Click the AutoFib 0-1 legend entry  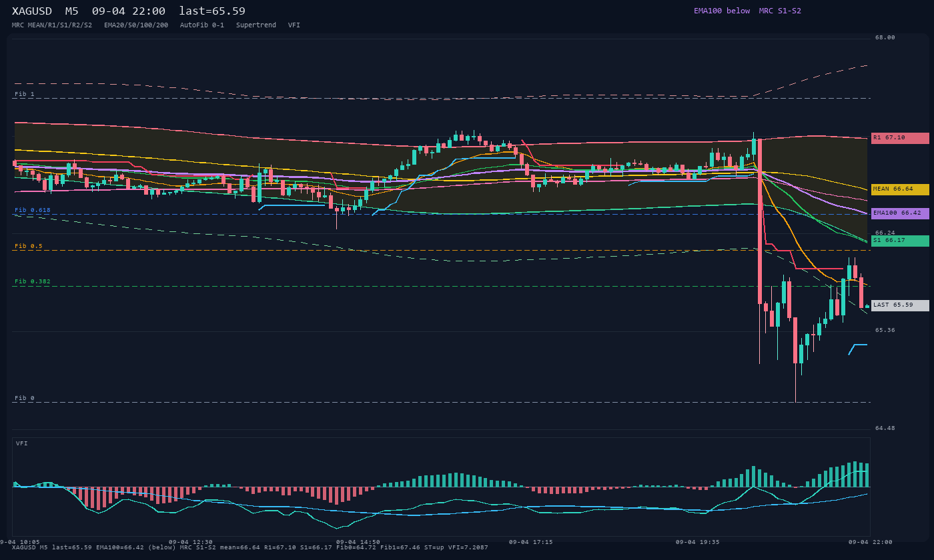click(202, 25)
